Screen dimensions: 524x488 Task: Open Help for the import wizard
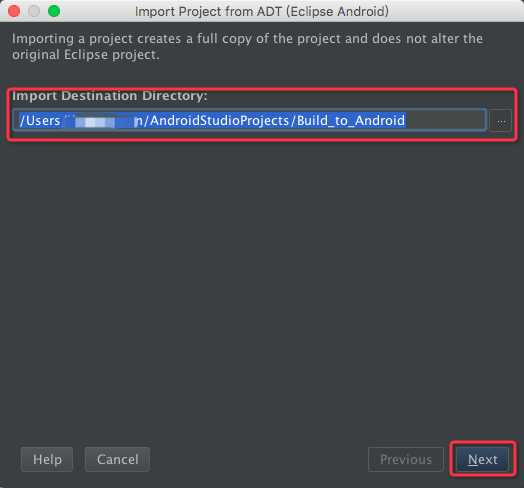tap(47, 459)
